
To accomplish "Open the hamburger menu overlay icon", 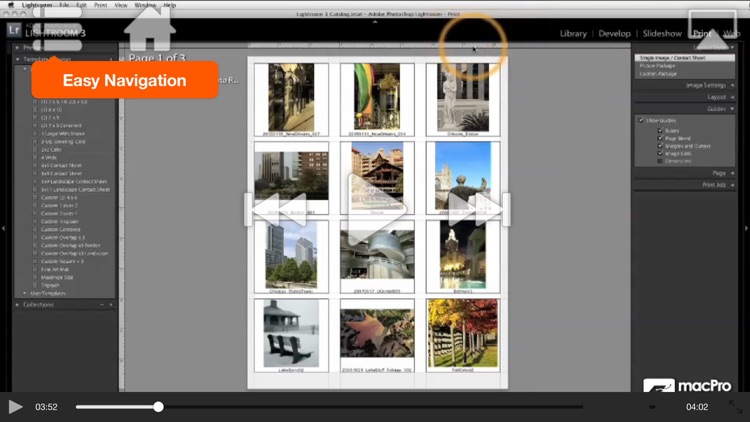I will point(58,28).
